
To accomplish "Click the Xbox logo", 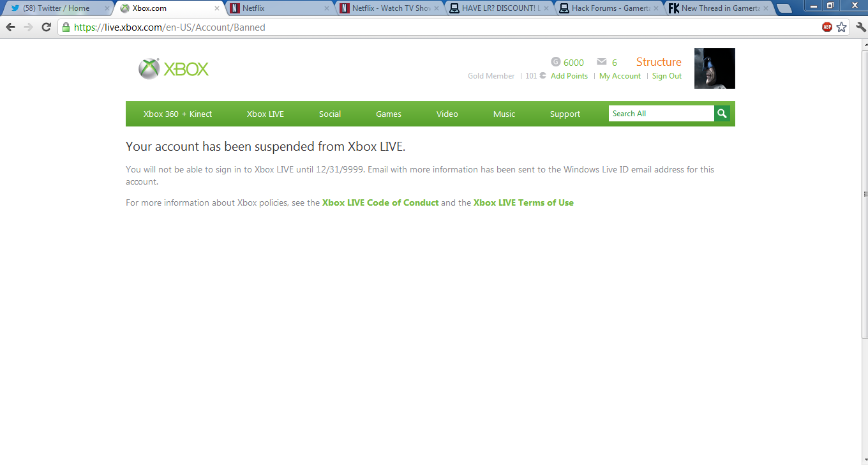I will 174,69.
